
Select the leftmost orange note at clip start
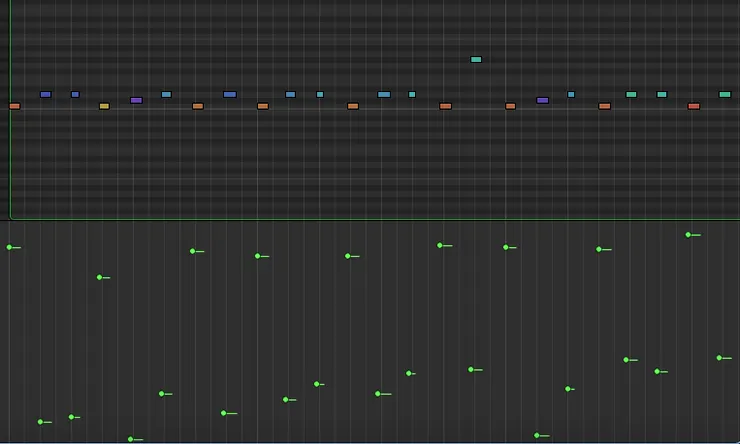click(15, 106)
